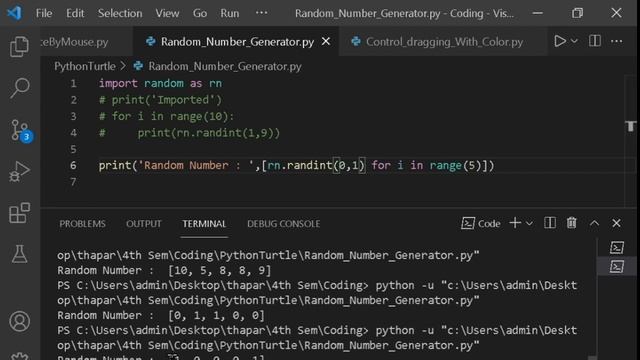Open run options dropdown beside play button
The image size is (640, 360).
click(x=574, y=41)
